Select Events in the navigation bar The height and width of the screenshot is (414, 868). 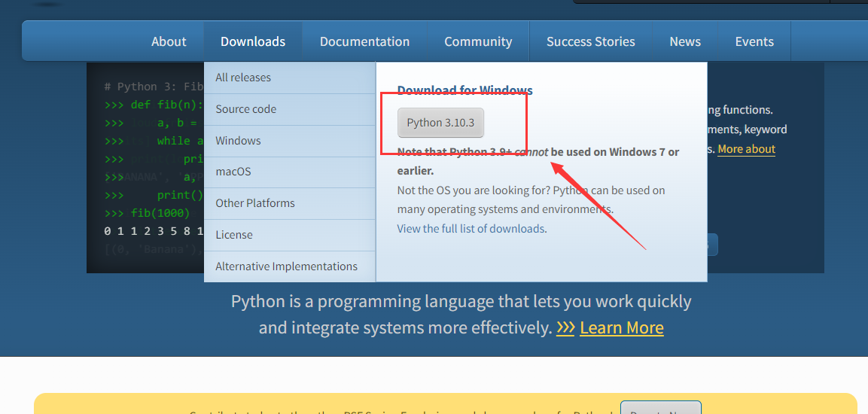754,41
